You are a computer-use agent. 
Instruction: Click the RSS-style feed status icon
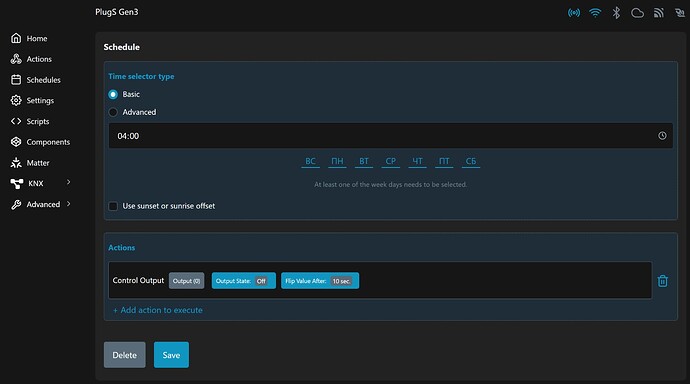point(658,13)
